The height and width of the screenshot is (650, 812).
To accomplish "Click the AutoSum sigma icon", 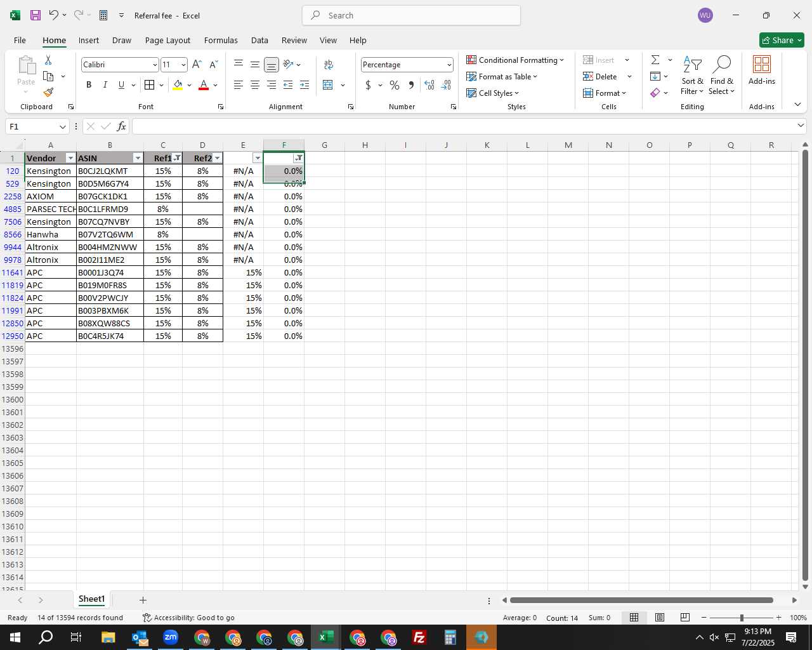I will point(655,60).
